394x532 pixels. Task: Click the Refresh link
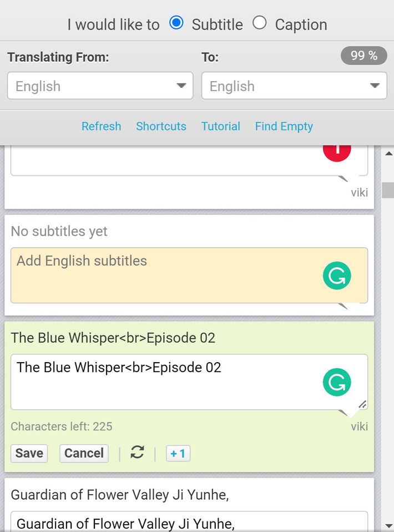coord(102,126)
